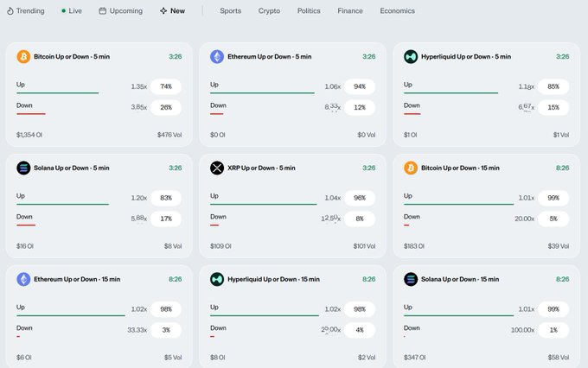Filter by Politics category
588x368 pixels.
click(x=309, y=11)
